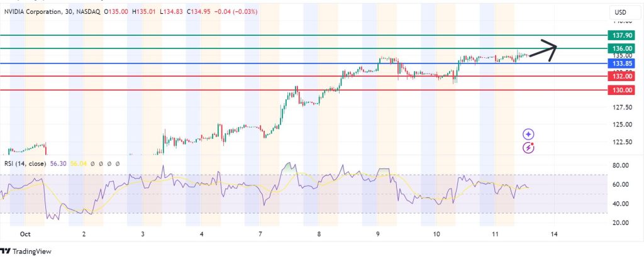644x259 pixels.
Task: Click the 136.00 green price label
Action: coord(621,48)
